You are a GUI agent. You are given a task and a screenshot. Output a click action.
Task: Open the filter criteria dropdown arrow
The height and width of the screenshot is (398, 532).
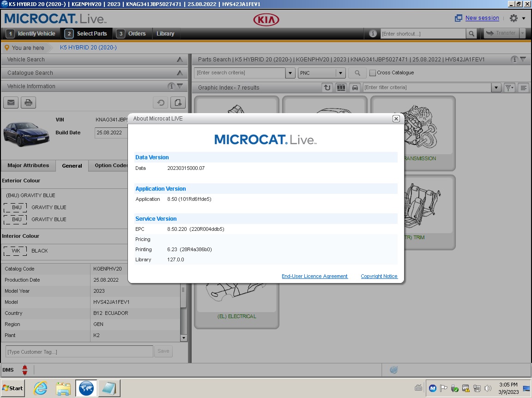point(496,88)
